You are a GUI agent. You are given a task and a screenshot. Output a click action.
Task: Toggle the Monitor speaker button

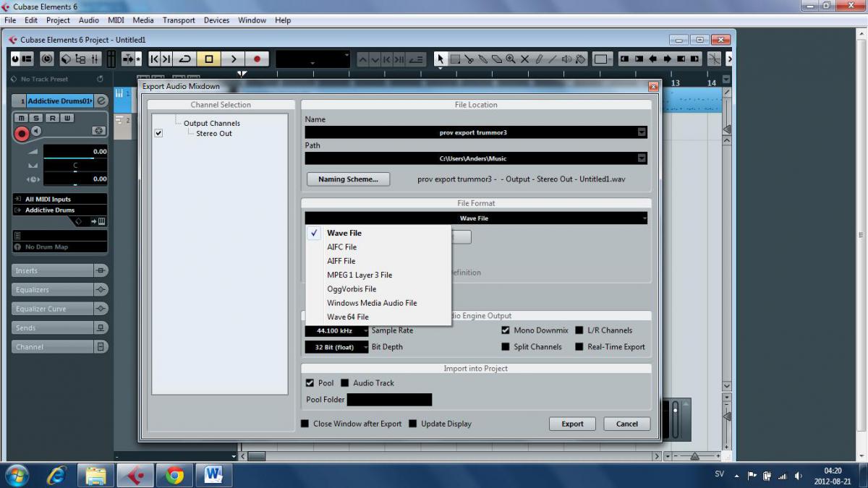(x=36, y=132)
